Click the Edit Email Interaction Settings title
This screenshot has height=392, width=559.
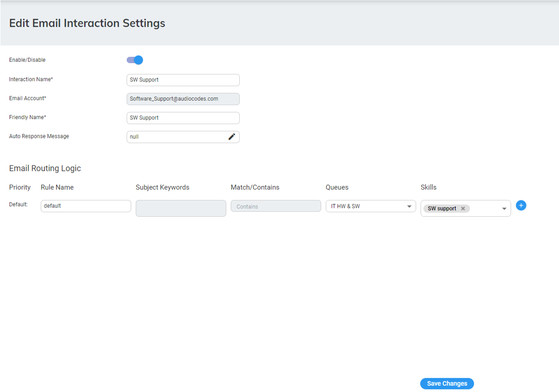[87, 23]
